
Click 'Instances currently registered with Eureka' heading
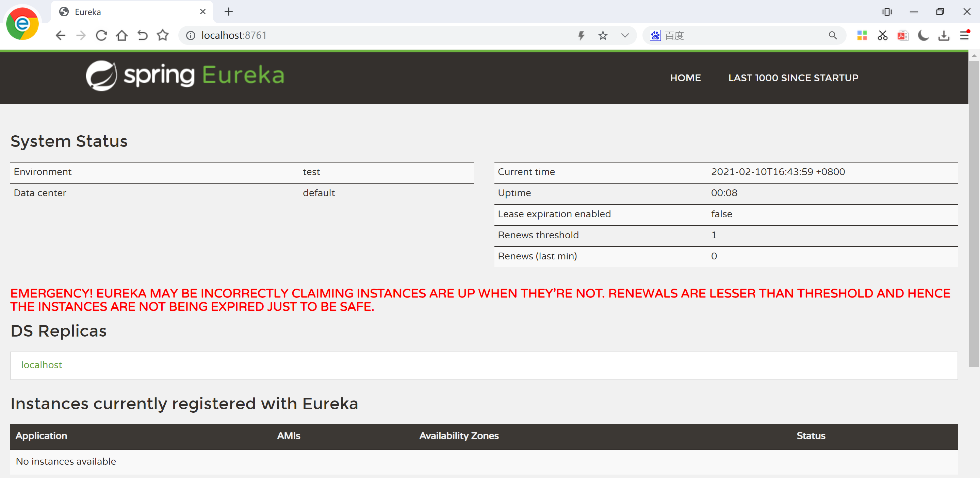click(x=184, y=404)
